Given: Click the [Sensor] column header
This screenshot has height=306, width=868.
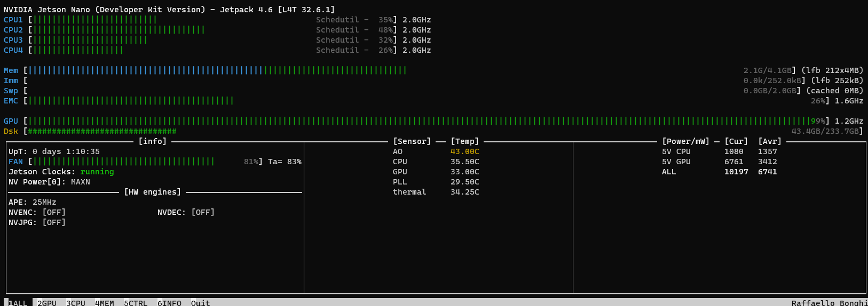Looking at the screenshot, I should 412,141.
